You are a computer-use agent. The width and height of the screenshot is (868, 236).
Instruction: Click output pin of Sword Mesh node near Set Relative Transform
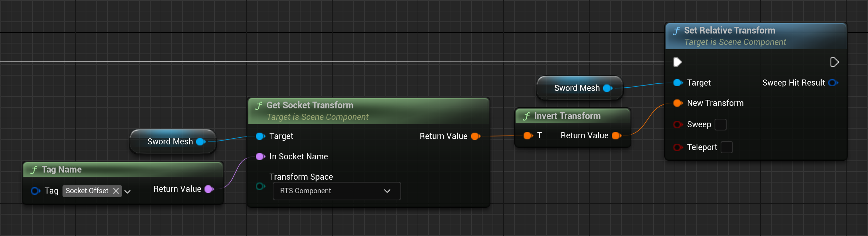[x=608, y=88]
